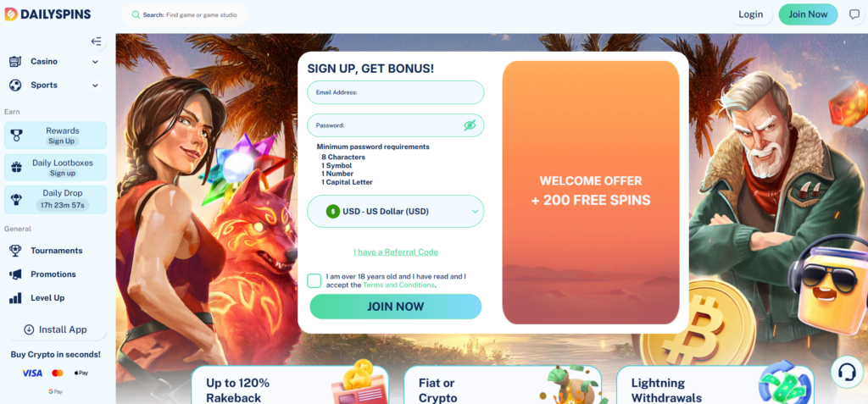Screen dimensions: 868x404
Task: Collapse the sidebar using the menu icon
Action: coord(97,42)
